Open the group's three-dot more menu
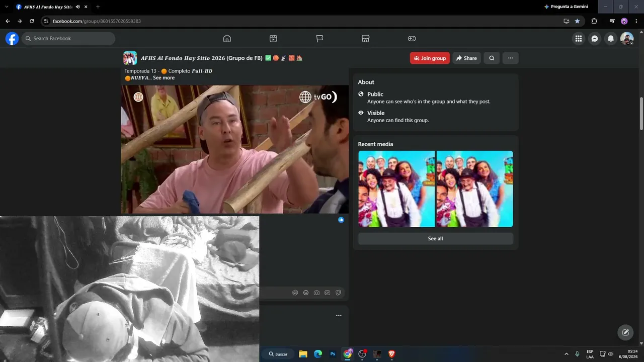The height and width of the screenshot is (362, 644). point(510,58)
